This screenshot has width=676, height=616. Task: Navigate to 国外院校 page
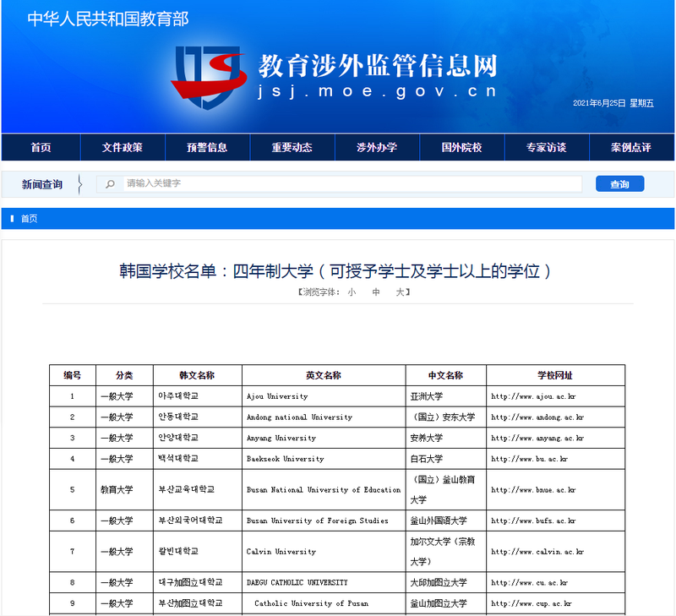(x=461, y=147)
